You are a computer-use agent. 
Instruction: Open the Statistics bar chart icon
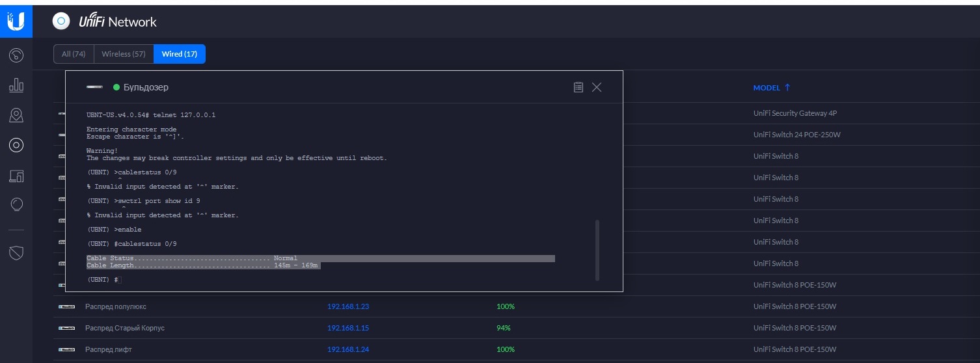(16, 85)
